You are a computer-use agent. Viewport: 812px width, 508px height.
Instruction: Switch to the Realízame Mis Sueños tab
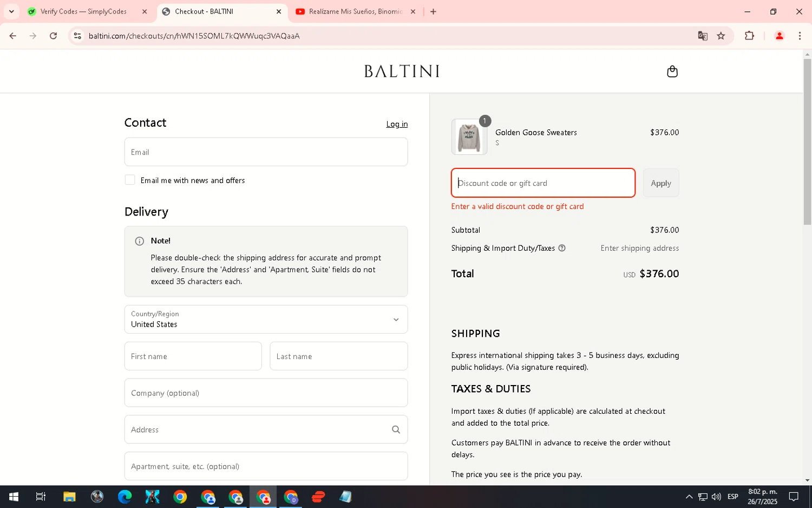(x=355, y=11)
